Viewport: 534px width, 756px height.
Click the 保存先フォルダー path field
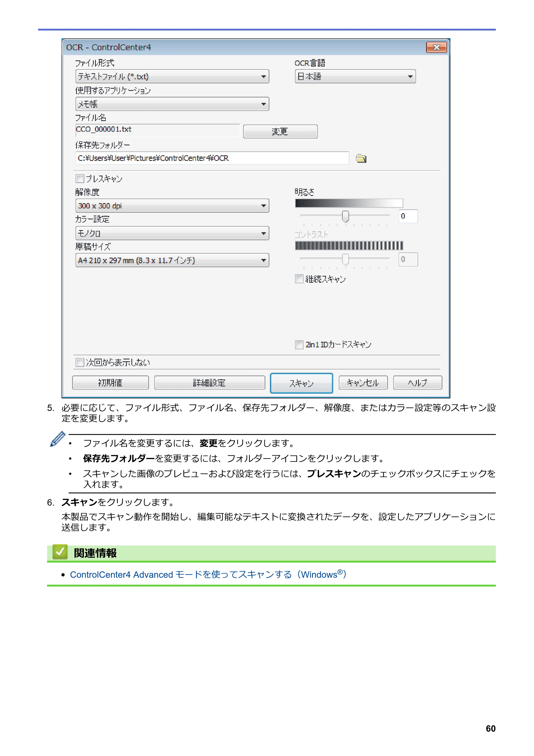(x=212, y=158)
